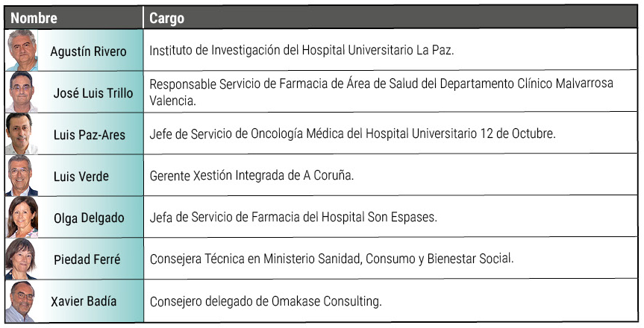Click the Hospital Universitario La Paz description
Screen dimensions: 644x328
point(302,51)
